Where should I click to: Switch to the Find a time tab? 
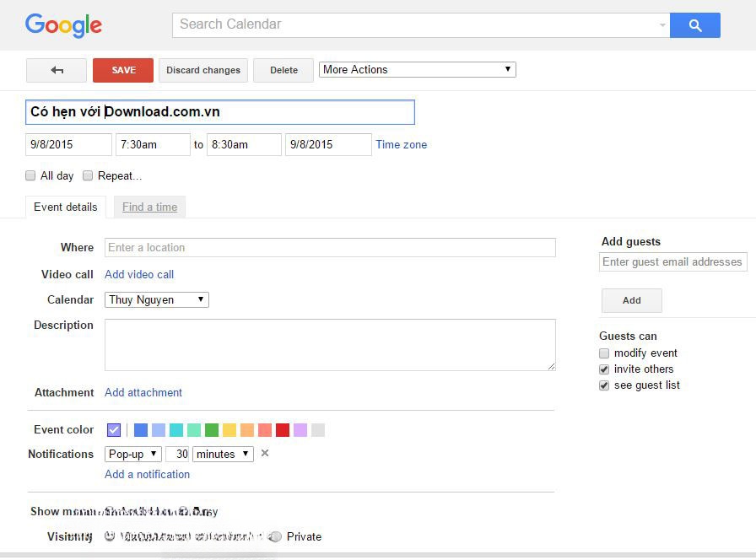tap(149, 207)
